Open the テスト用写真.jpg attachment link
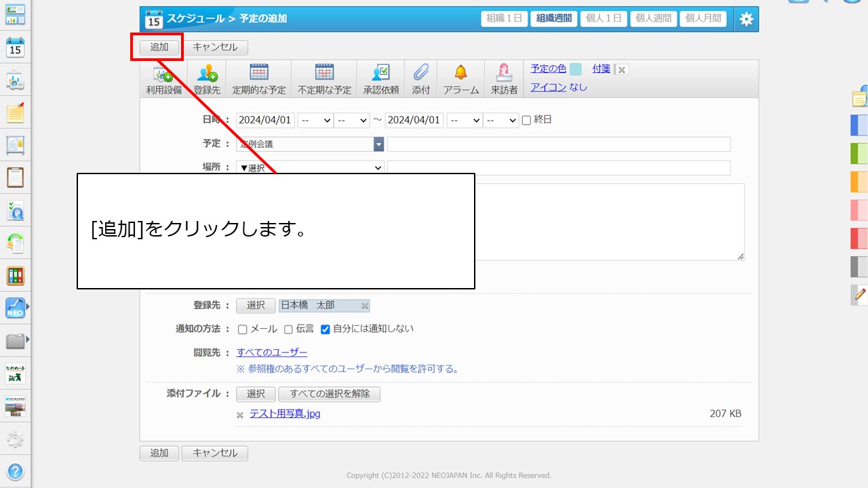This screenshot has width=868, height=488. point(285,413)
